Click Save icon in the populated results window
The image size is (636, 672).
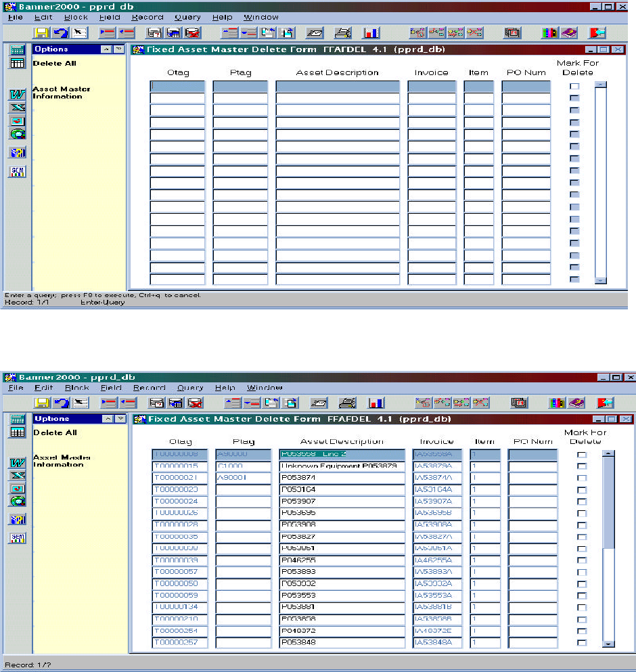tap(43, 403)
